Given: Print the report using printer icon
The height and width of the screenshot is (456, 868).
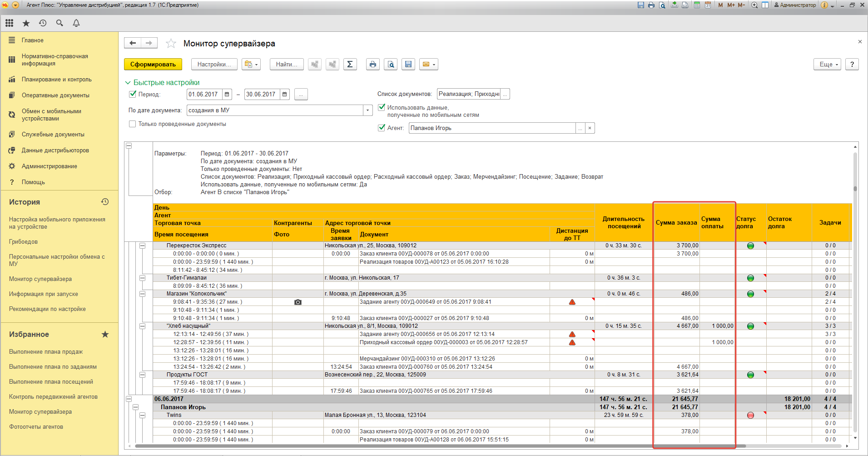Looking at the screenshot, I should [x=373, y=64].
